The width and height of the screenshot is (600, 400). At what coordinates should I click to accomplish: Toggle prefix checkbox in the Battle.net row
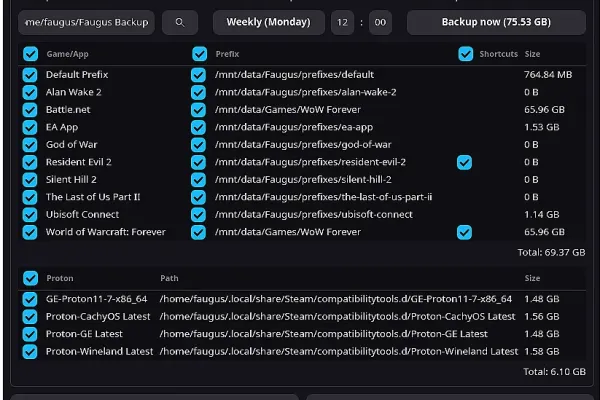tap(198, 110)
